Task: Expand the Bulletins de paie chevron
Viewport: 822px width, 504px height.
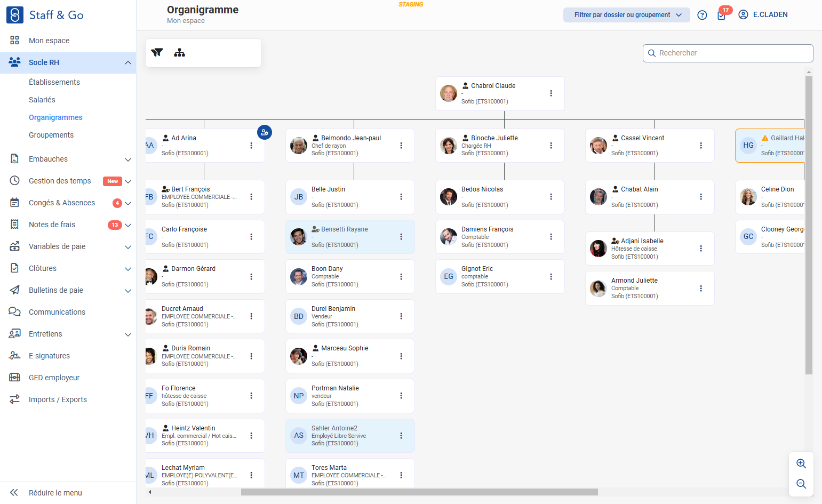Action: point(128,291)
